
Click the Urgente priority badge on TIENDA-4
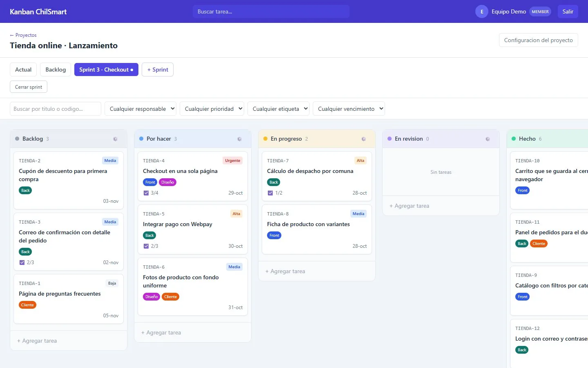tap(233, 161)
